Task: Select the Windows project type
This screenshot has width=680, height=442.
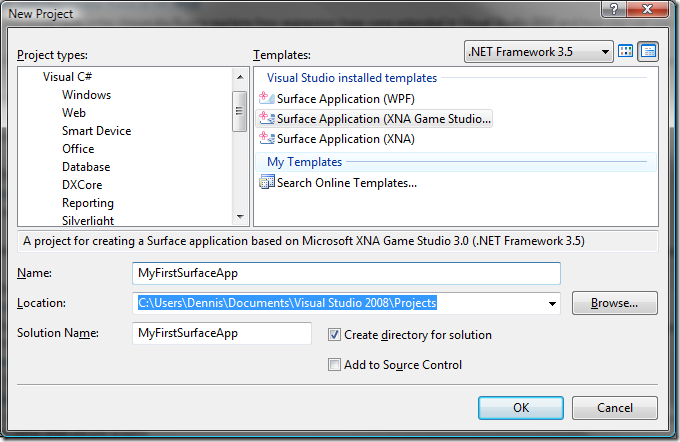Action: (x=86, y=95)
